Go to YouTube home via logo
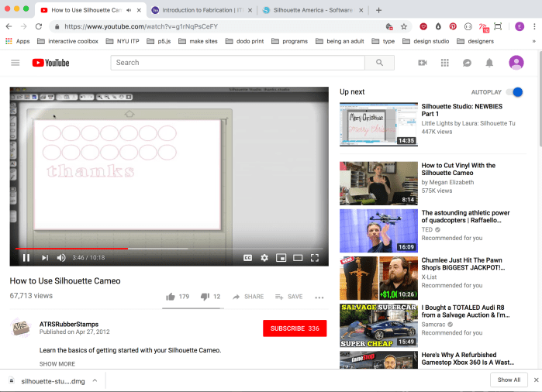Screen dimensions: 542x392 pyautogui.click(x=51, y=63)
